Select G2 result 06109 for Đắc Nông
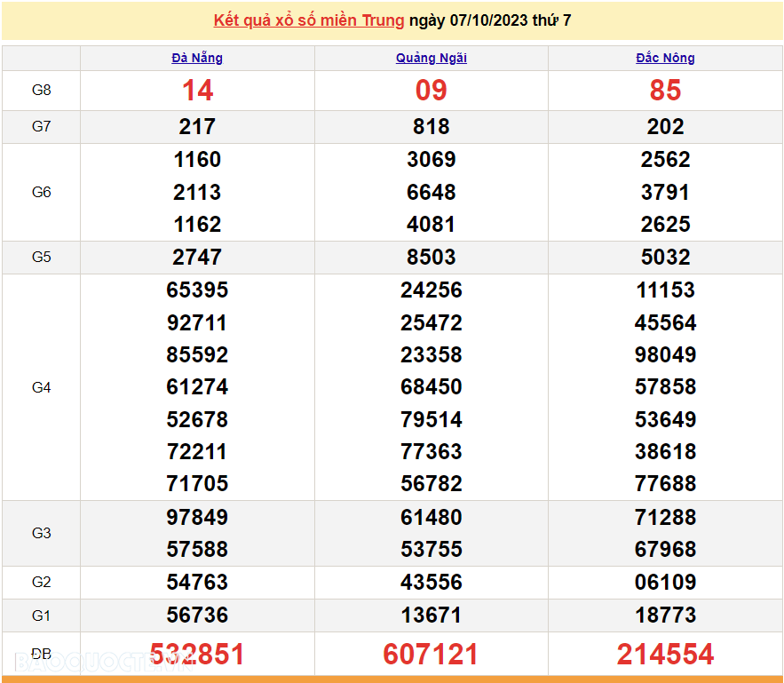Viewport: 784px width, 683px height. pos(665,583)
